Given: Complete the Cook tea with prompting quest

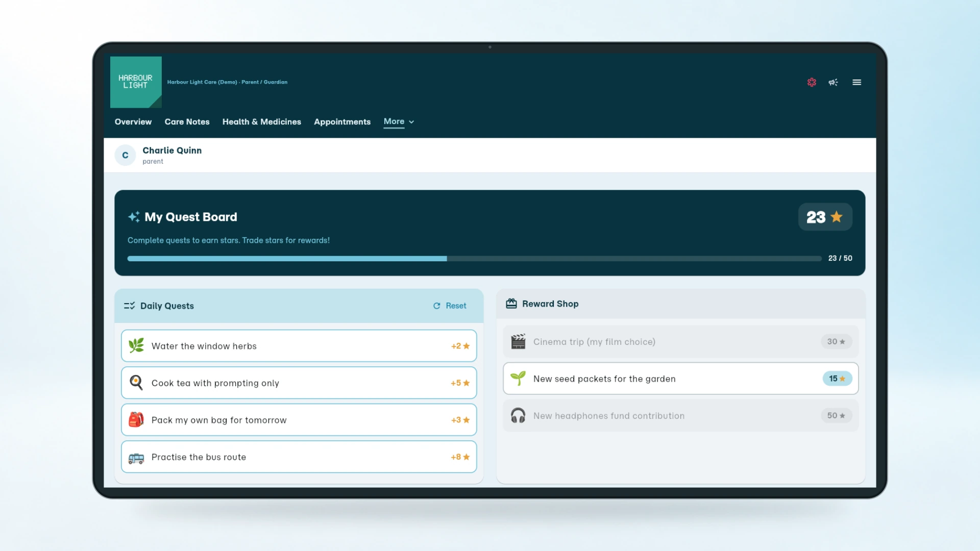Looking at the screenshot, I should 299,383.
